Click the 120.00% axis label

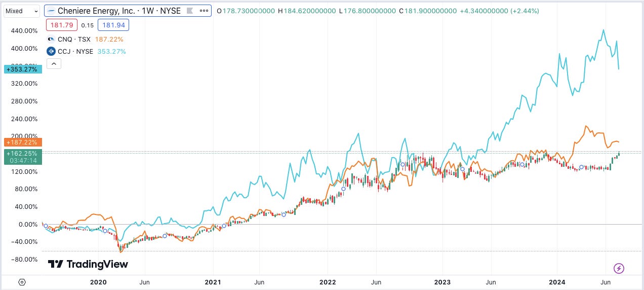coord(24,171)
